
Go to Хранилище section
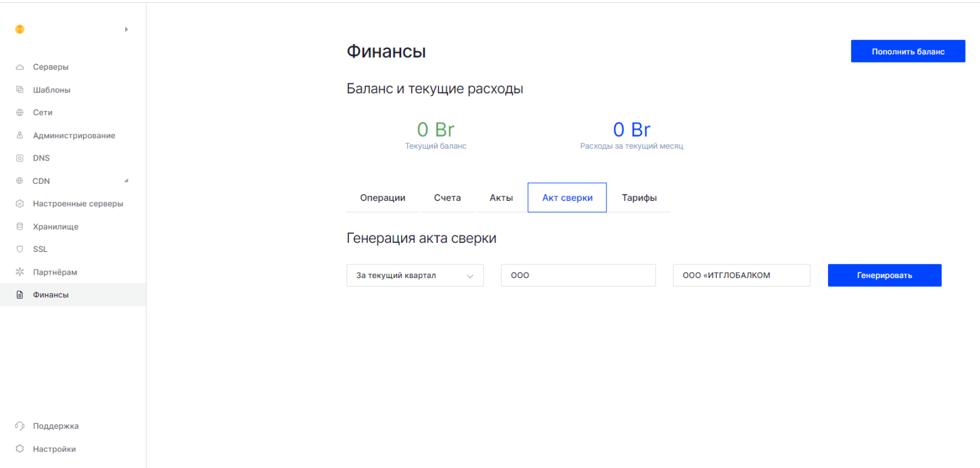[56, 226]
